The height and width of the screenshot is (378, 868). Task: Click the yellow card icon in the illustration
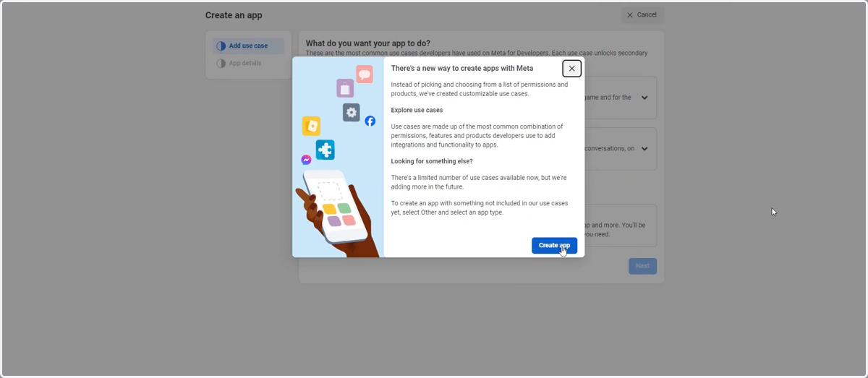point(311,126)
